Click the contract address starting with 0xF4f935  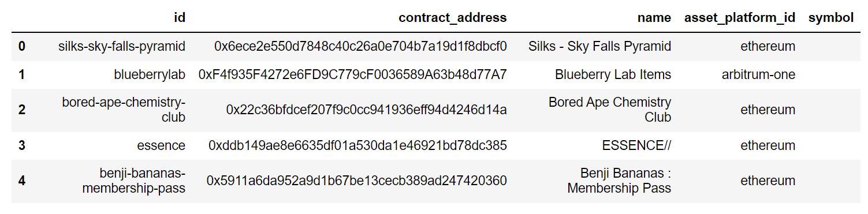click(352, 74)
